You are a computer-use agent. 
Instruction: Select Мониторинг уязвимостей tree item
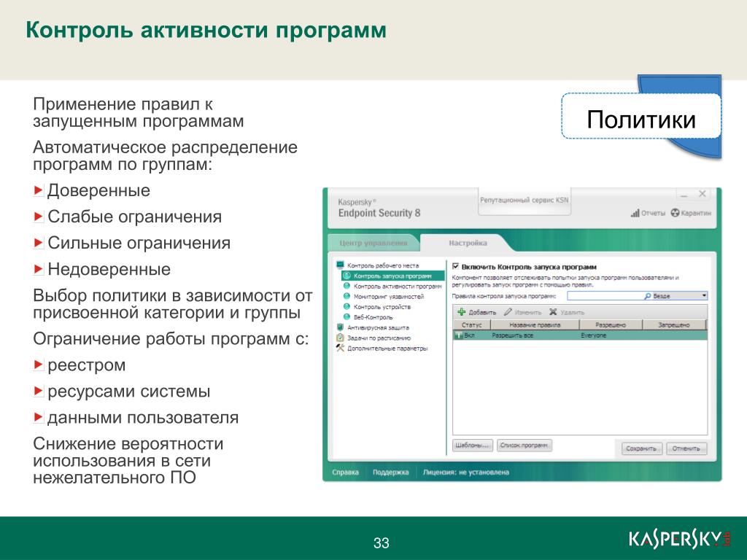[x=388, y=296]
